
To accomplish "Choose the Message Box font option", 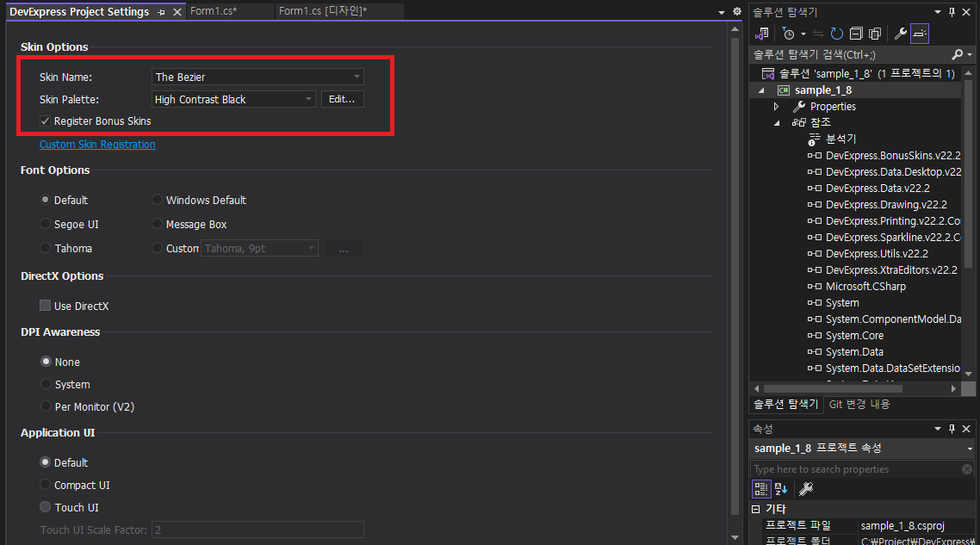I will 157,224.
